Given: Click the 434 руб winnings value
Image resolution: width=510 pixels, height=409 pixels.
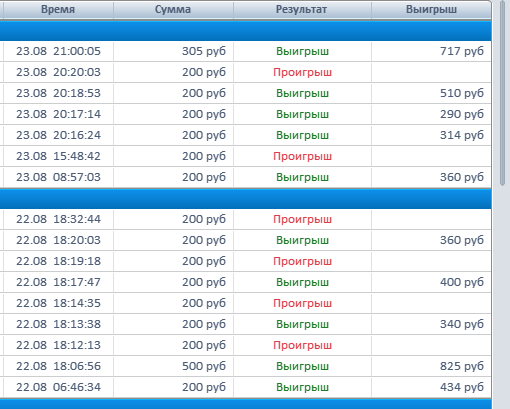Looking at the screenshot, I should 462,387.
